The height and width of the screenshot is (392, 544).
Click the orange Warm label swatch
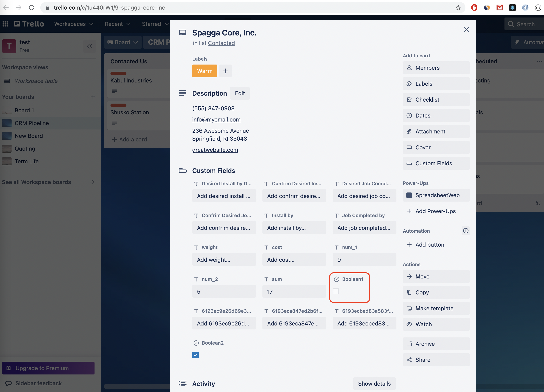point(205,71)
